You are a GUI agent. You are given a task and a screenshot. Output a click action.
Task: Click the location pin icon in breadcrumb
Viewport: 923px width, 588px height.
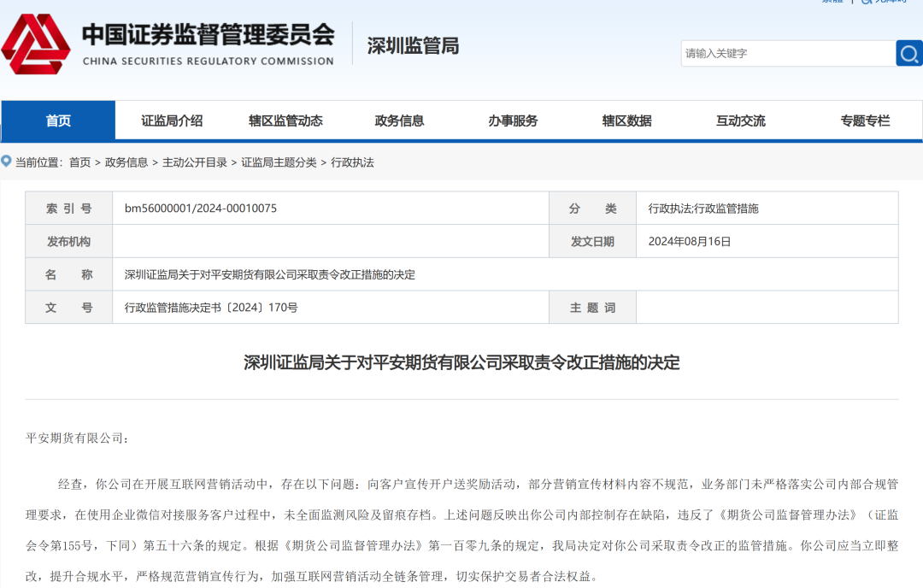coord(6,162)
